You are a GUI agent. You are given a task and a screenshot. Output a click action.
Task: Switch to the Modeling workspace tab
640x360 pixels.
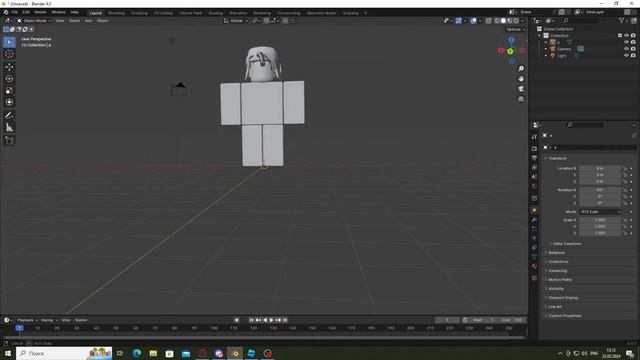coord(116,13)
